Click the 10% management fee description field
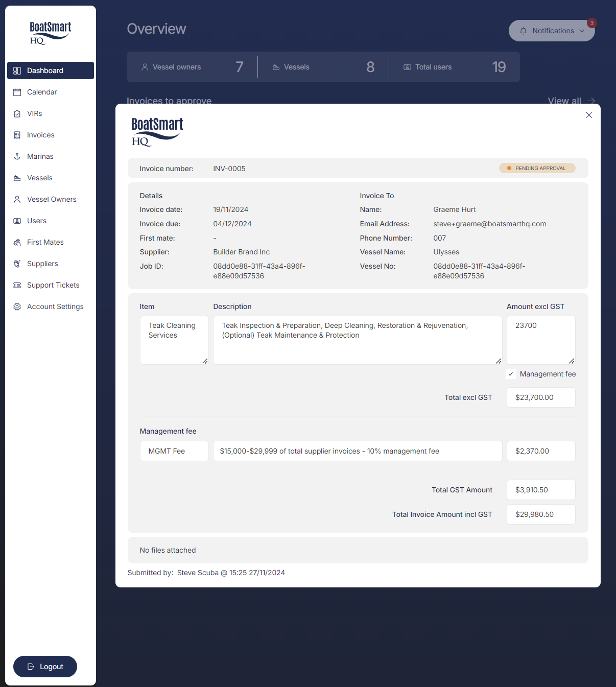The height and width of the screenshot is (687, 616). tap(358, 451)
